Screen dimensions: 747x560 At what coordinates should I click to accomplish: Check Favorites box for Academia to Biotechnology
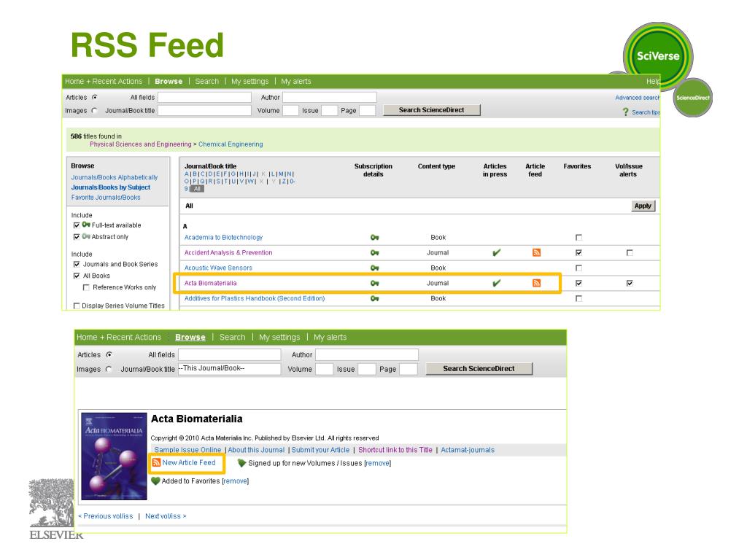click(x=578, y=237)
